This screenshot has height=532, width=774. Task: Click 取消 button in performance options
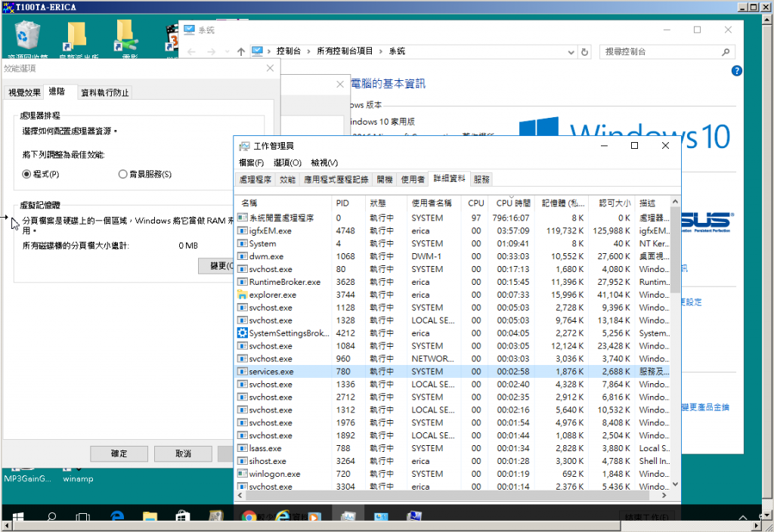click(x=183, y=453)
